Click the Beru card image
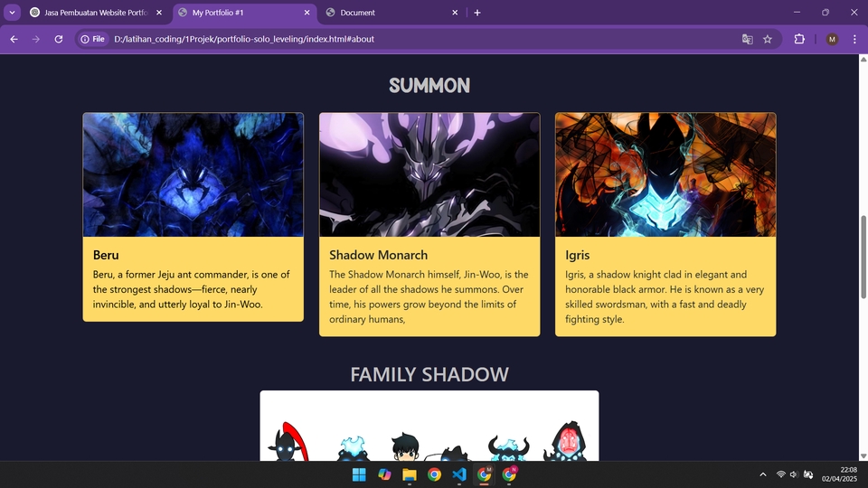 tap(193, 174)
